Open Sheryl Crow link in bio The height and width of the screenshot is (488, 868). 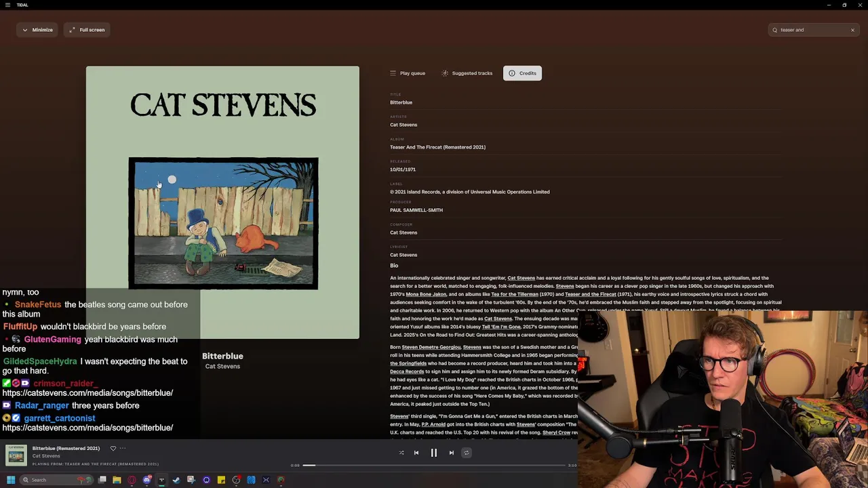(x=557, y=432)
